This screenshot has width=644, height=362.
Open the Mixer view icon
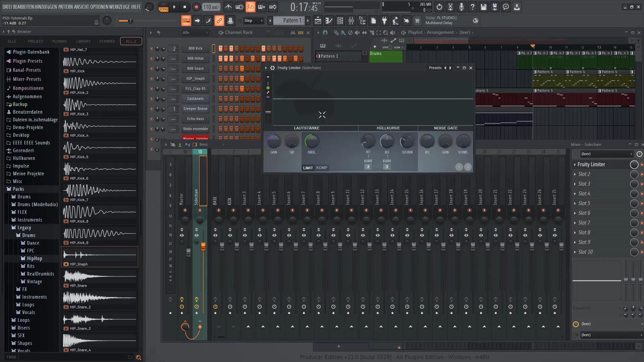[351, 21]
